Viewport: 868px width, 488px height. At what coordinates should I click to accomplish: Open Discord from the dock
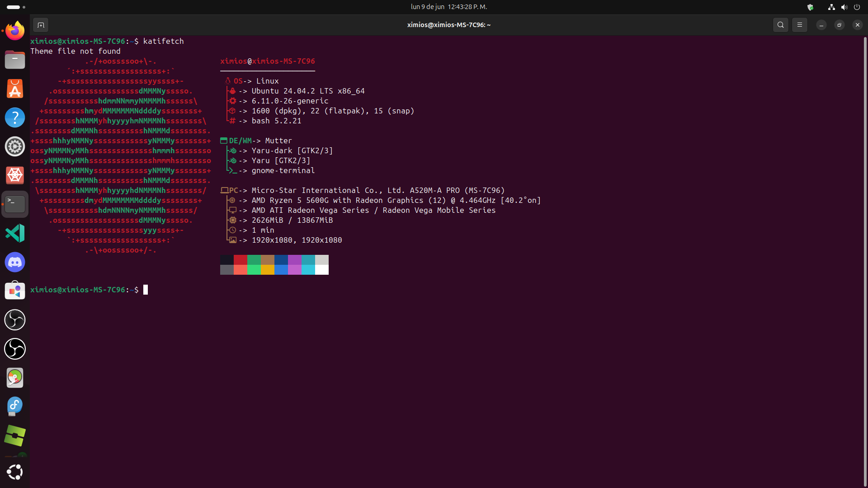point(15,262)
